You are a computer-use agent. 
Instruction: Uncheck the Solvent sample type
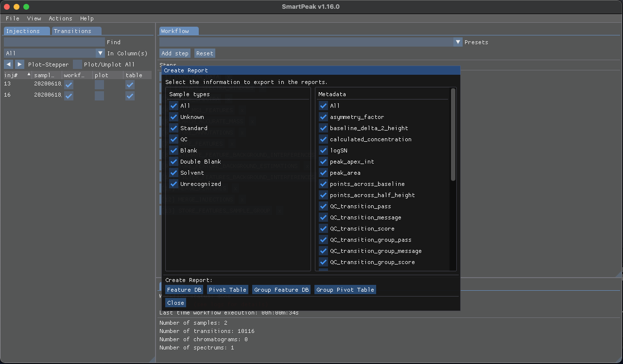coord(173,173)
